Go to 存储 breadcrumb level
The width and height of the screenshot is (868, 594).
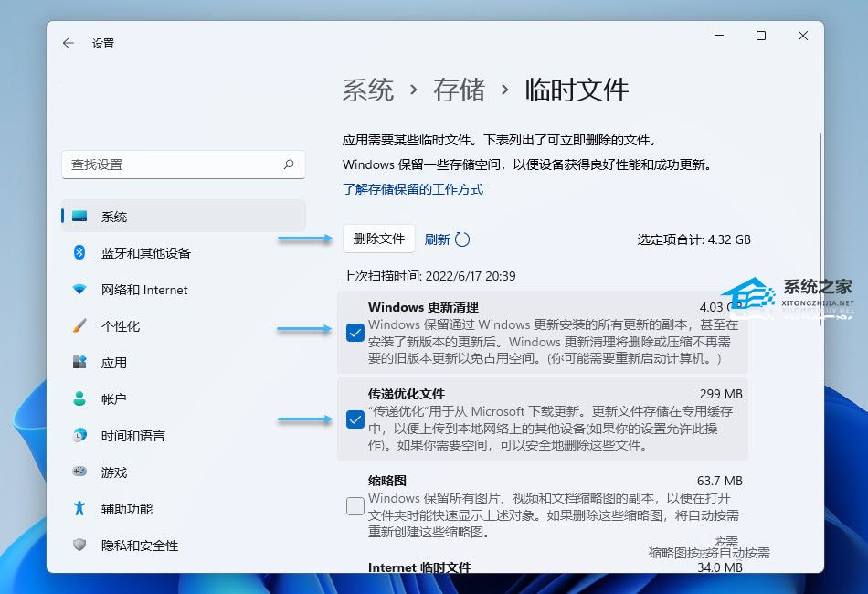point(460,90)
